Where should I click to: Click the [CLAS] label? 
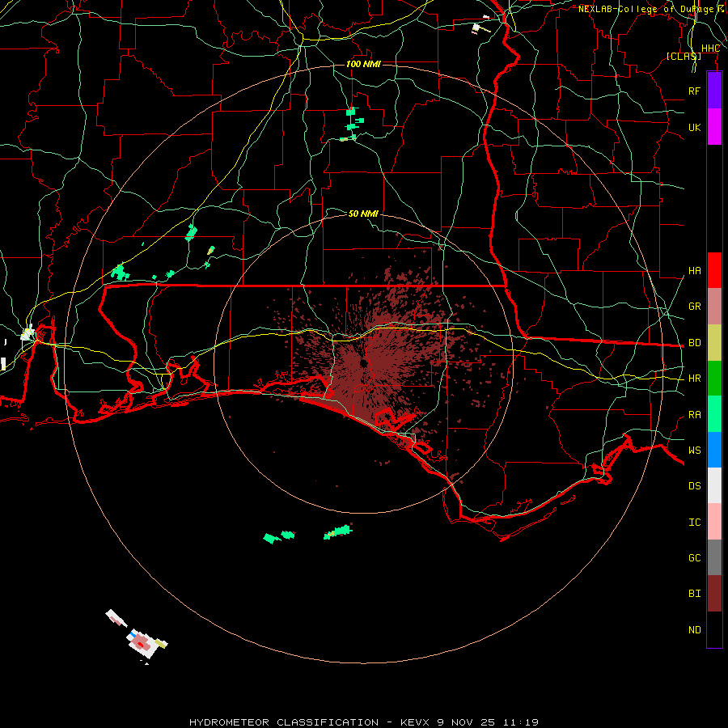[684, 56]
